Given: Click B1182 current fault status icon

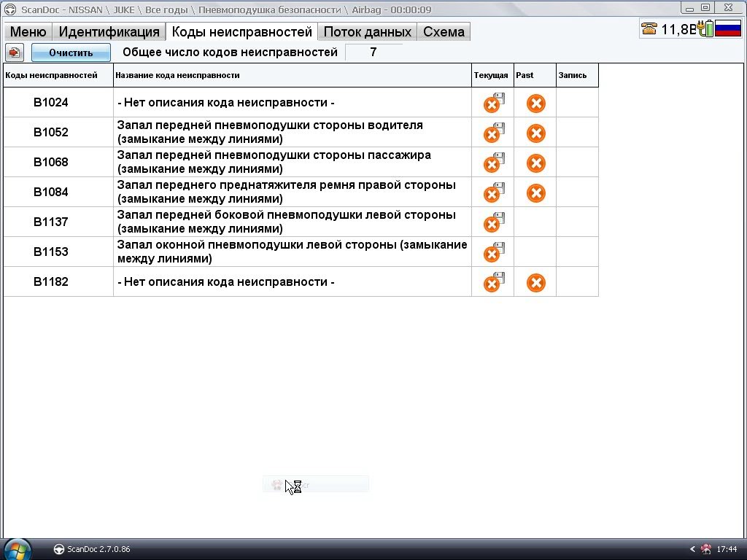Looking at the screenshot, I should click(x=494, y=282).
